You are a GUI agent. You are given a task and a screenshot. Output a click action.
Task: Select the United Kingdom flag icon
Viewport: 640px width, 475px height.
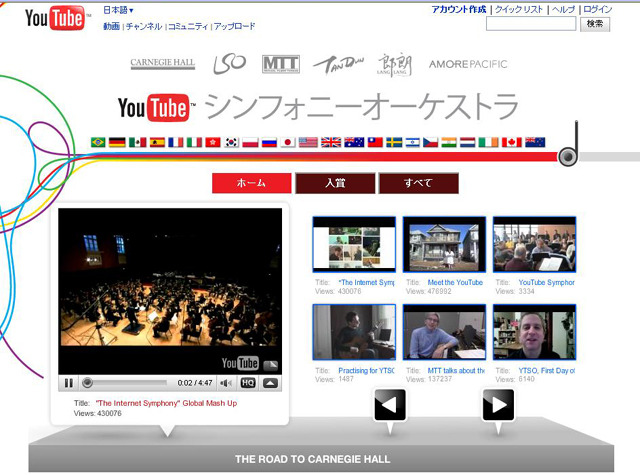[331, 142]
